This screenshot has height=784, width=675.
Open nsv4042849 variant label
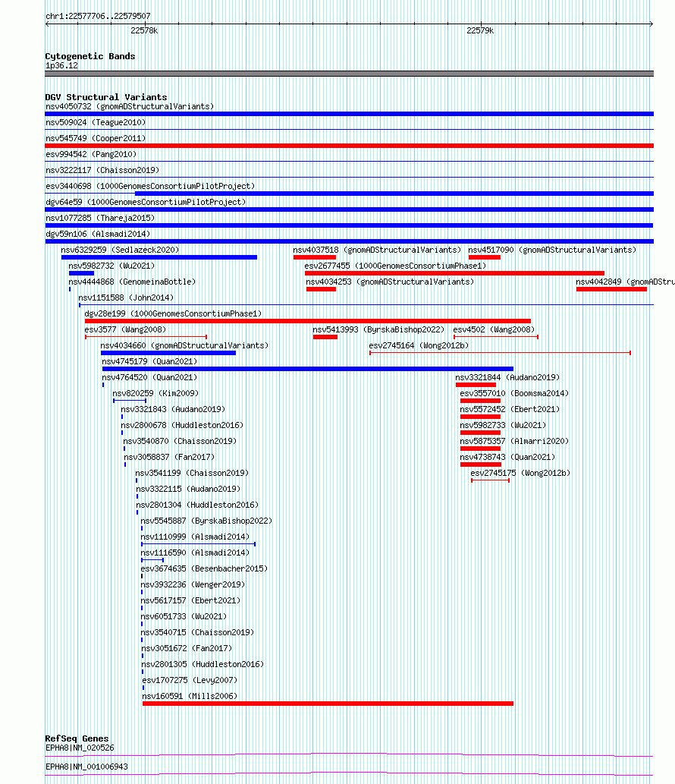pyautogui.click(x=625, y=282)
